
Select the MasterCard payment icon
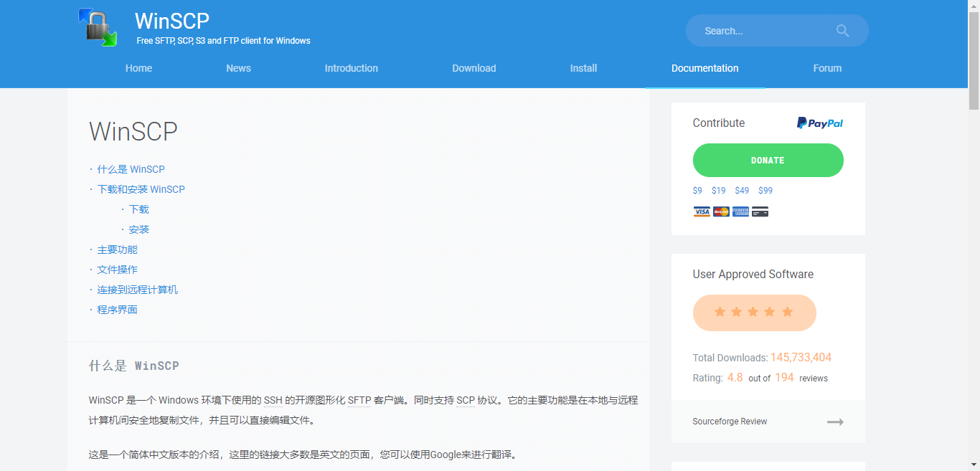point(721,211)
